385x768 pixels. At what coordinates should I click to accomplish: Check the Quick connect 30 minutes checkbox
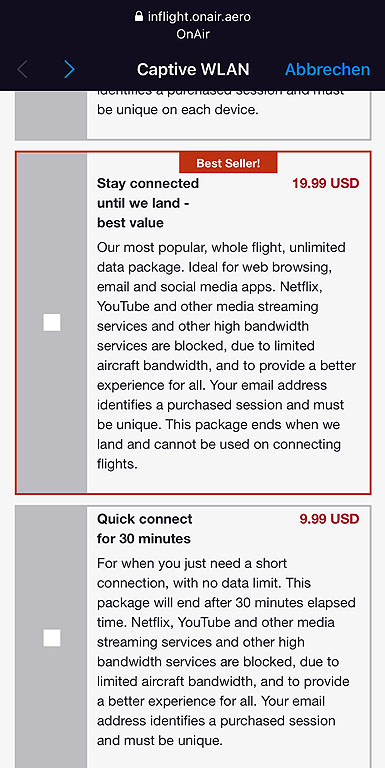pos(52,638)
